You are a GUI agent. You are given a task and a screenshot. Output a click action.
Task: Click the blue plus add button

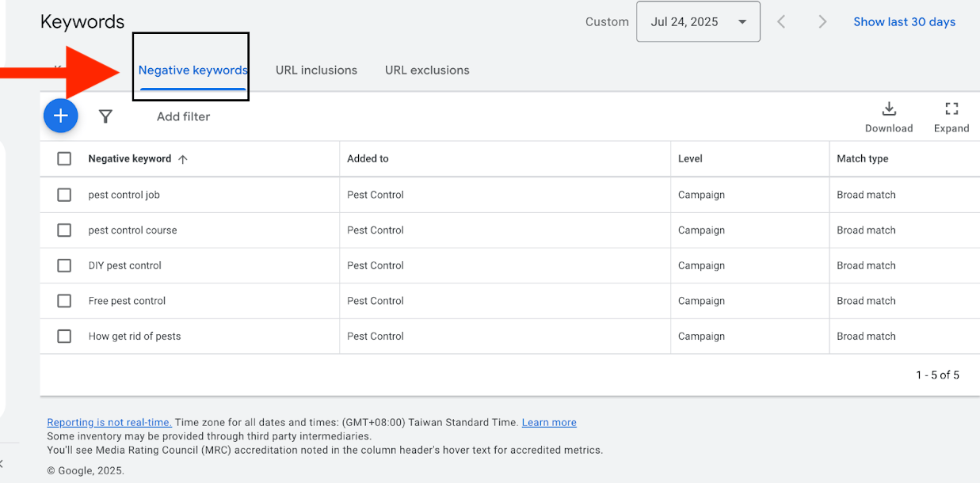60,116
